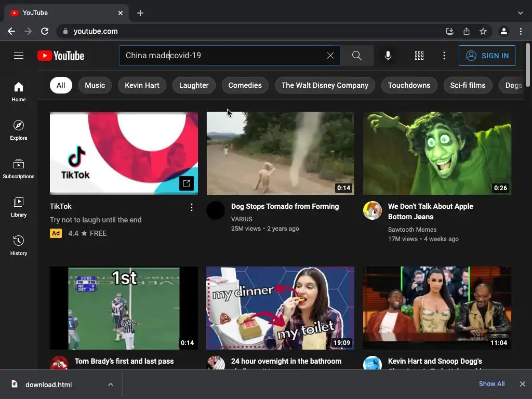The height and width of the screenshot is (399, 532).
Task: Open Library in the sidebar
Action: [19, 207]
